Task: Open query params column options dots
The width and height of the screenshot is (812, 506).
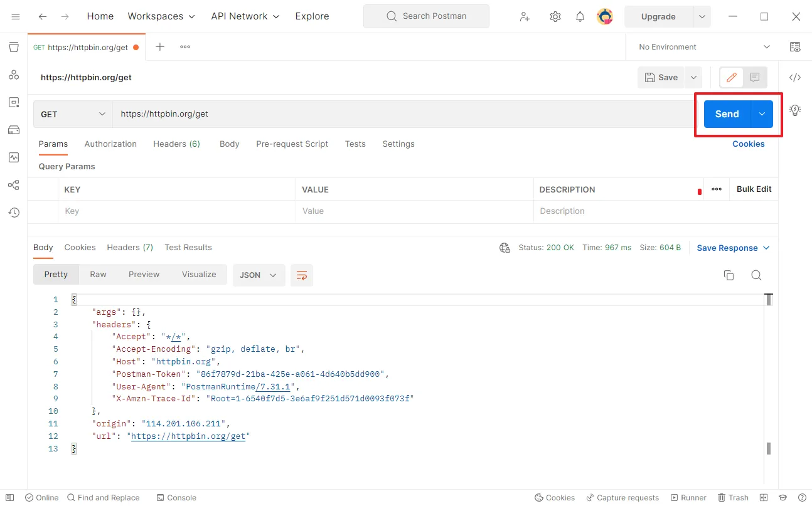Action: pyautogui.click(x=717, y=189)
